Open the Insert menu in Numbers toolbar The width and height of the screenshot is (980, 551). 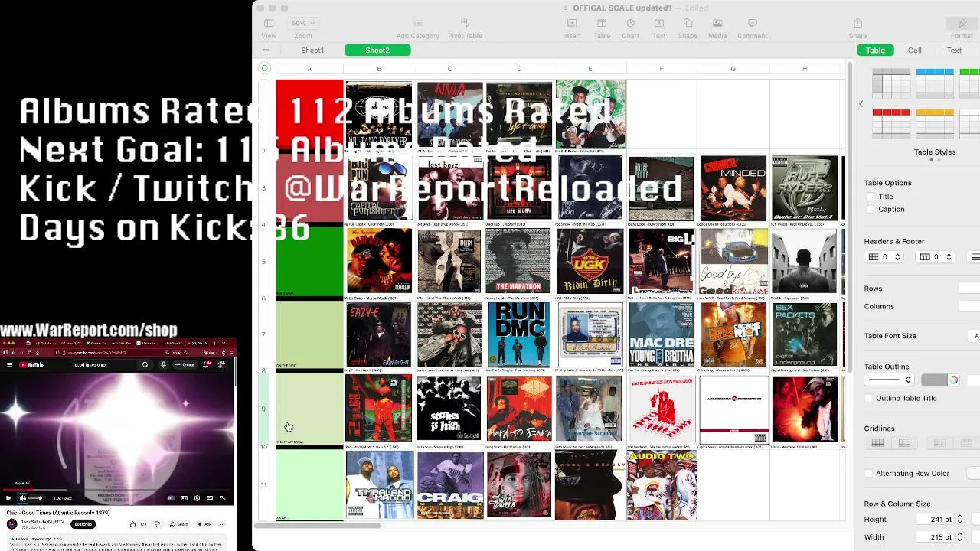click(572, 28)
